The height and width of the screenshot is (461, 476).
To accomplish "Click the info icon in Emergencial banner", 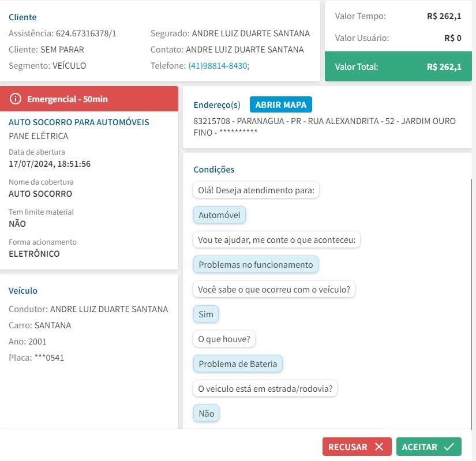I will [x=16, y=99].
